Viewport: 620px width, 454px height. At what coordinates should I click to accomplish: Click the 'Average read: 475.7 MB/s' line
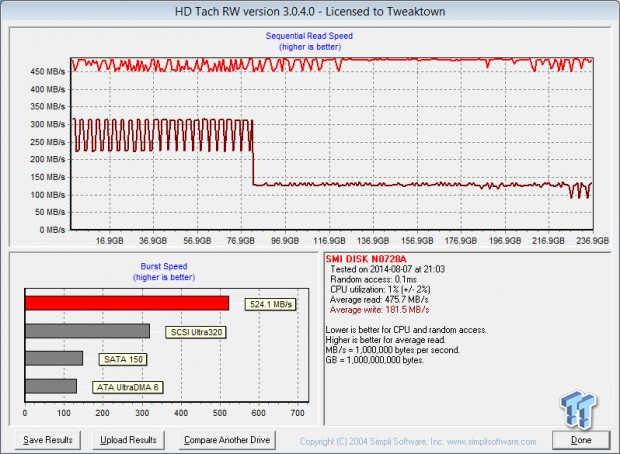point(379,300)
